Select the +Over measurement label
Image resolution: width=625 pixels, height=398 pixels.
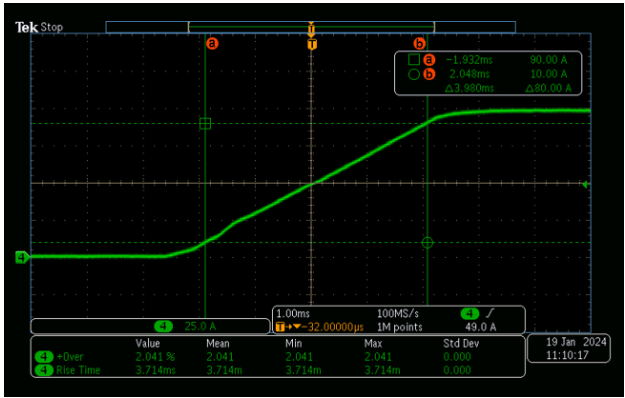(70, 357)
